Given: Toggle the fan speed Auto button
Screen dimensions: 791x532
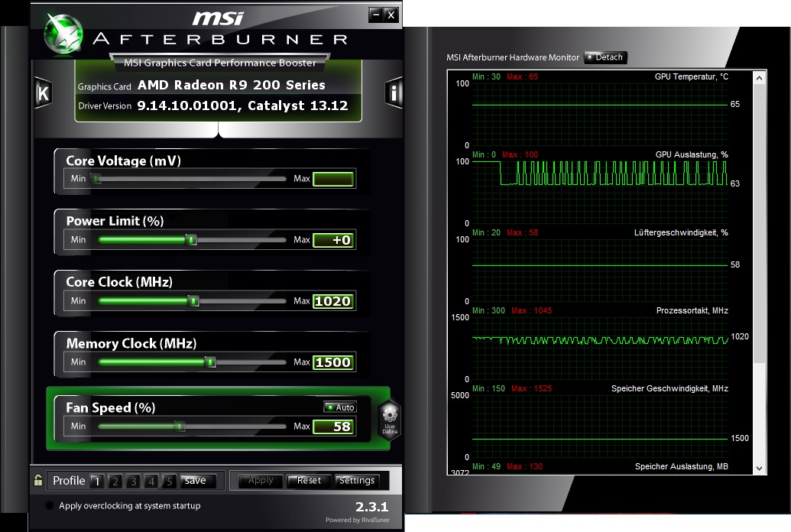Looking at the screenshot, I should [340, 407].
